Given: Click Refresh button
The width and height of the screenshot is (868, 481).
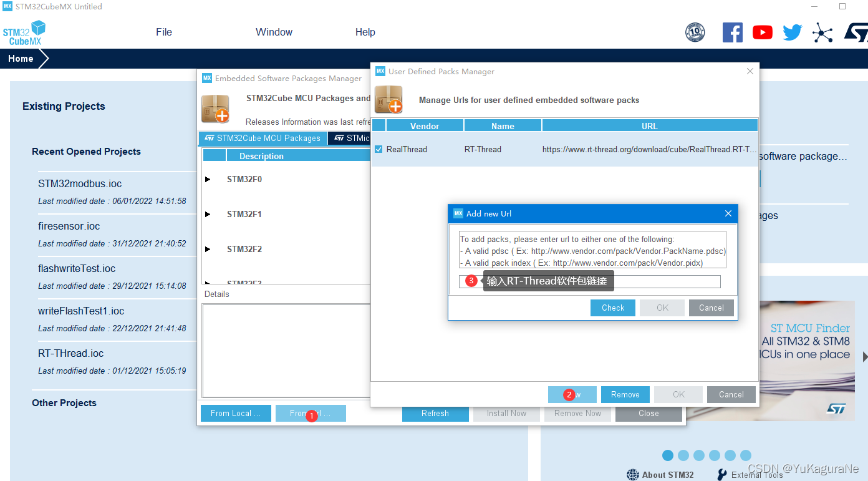Looking at the screenshot, I should [435, 413].
